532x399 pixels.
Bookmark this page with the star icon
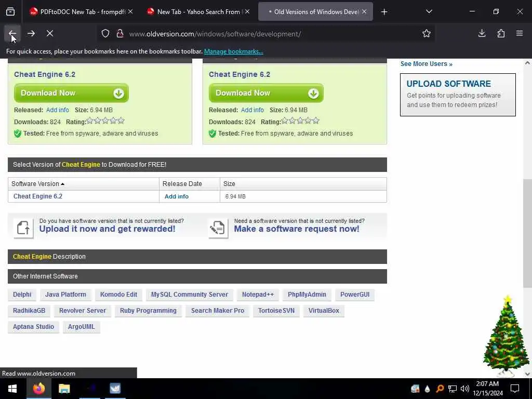[x=427, y=33]
